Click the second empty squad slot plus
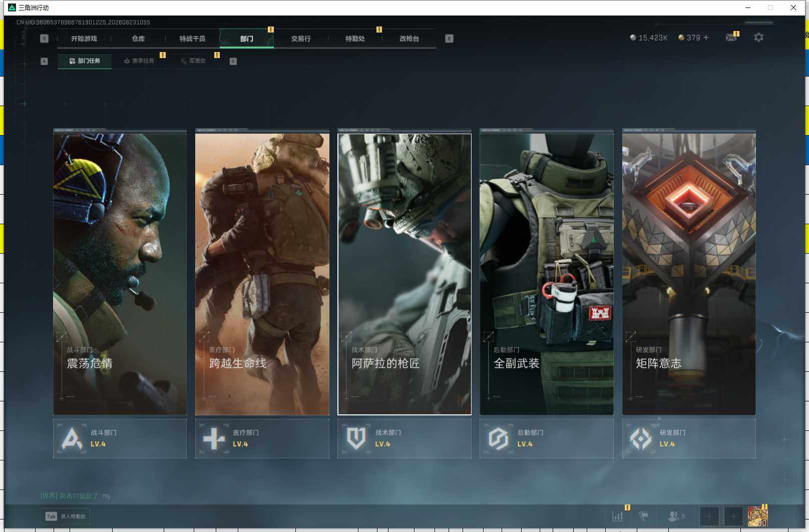This screenshot has width=809, height=532. 733,516
